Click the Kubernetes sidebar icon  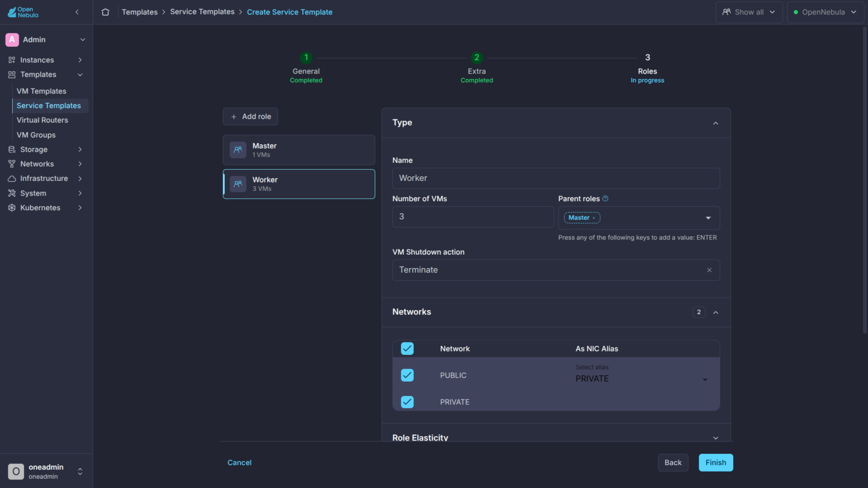coord(12,208)
